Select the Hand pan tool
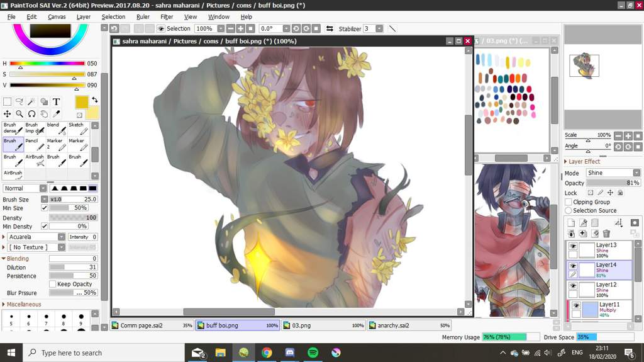This screenshot has width=644, height=362. coord(44,113)
